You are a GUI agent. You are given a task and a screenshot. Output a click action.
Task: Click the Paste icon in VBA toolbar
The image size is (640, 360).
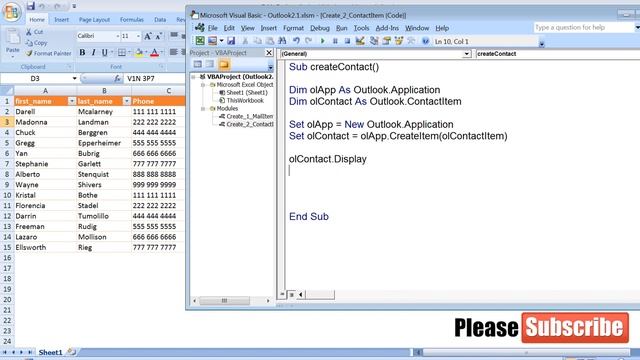(x=270, y=41)
